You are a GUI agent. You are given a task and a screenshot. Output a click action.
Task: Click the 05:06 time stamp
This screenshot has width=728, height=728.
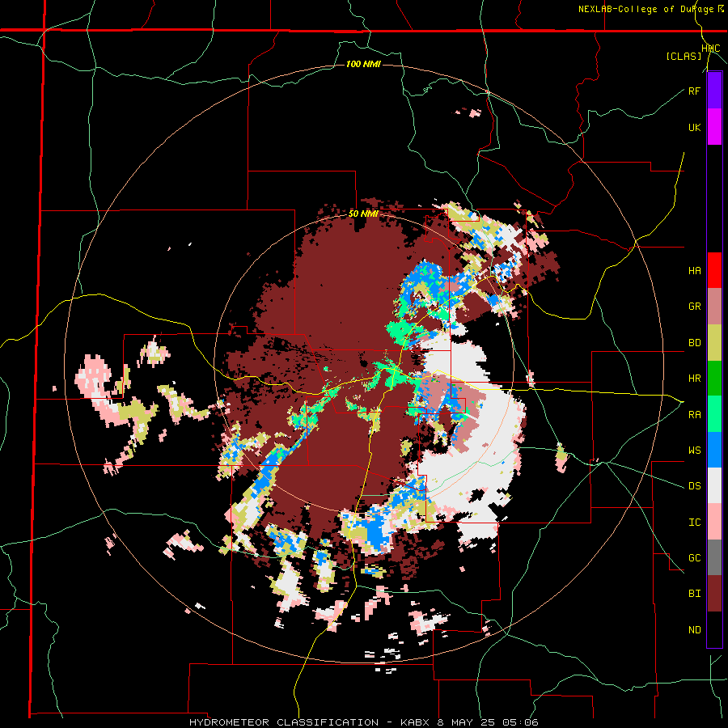click(521, 722)
